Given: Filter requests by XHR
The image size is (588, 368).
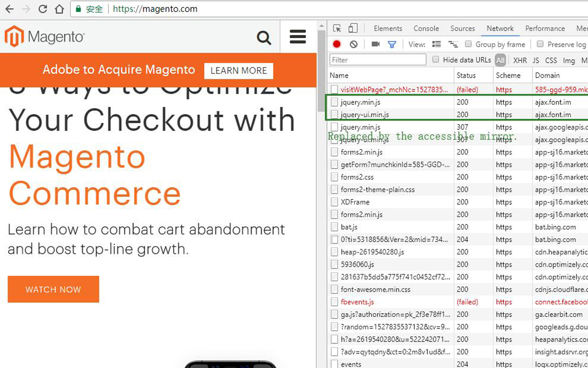Looking at the screenshot, I should click(x=520, y=60).
